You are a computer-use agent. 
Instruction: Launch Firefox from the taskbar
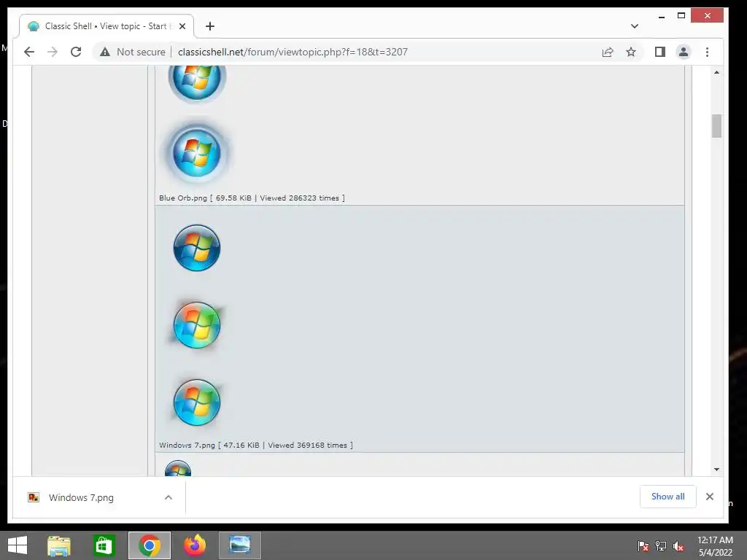point(195,545)
